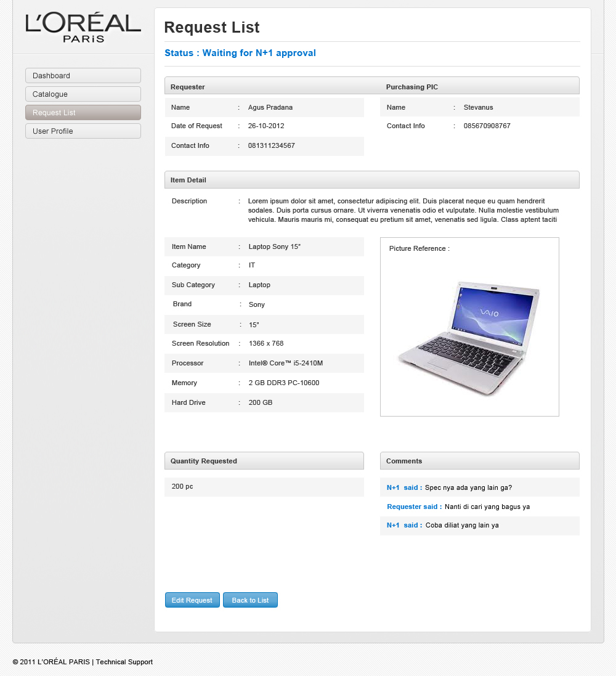Click the Item Detail section header
Viewport: 616px width, 676px height.
188,180
